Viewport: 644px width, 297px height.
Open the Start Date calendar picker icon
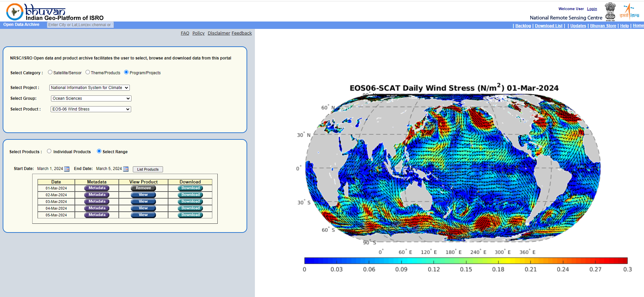click(x=67, y=169)
